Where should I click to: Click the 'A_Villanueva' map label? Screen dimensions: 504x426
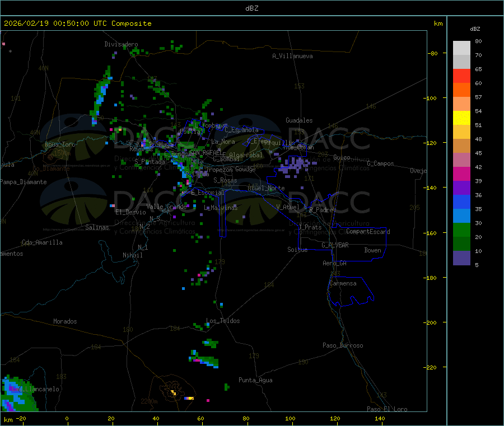point(292,56)
